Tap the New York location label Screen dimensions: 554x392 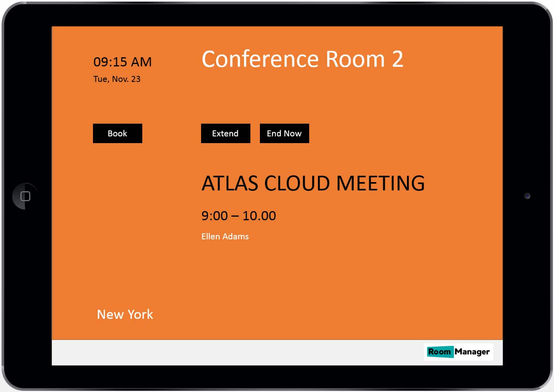(125, 314)
